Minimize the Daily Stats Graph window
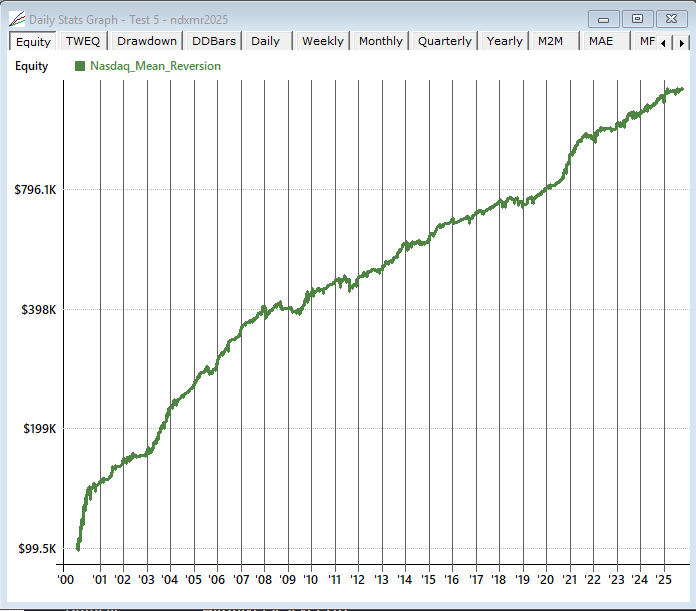The height and width of the screenshot is (611, 696). tap(603, 18)
